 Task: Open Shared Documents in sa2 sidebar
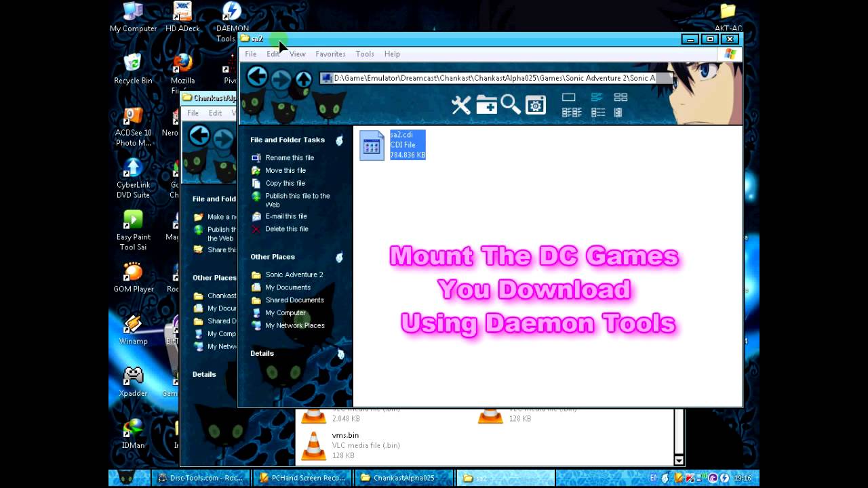[x=295, y=300]
